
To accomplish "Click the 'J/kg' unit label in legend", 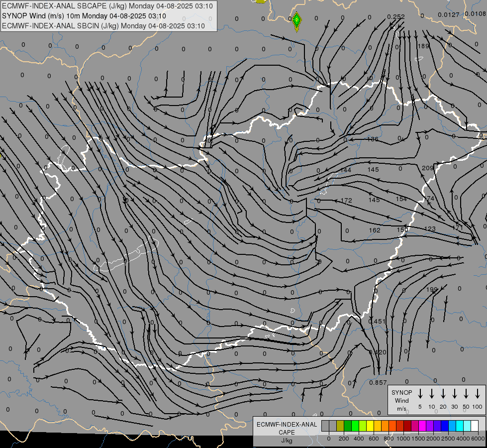I will [x=287, y=441].
